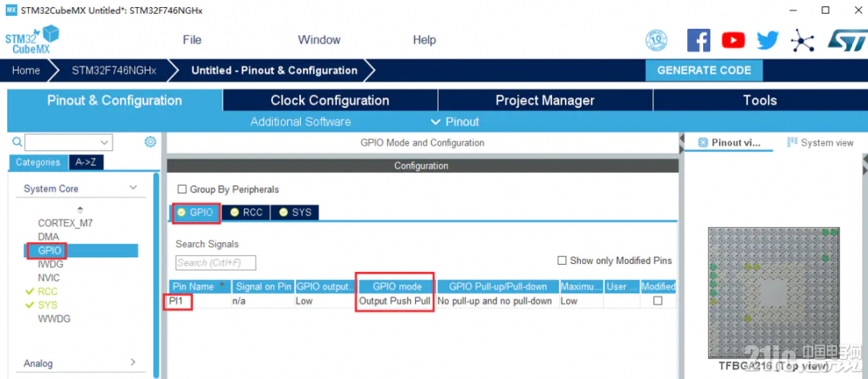Viewport: 868px width, 379px height.
Task: Click the Search Signals input field
Action: pos(216,262)
